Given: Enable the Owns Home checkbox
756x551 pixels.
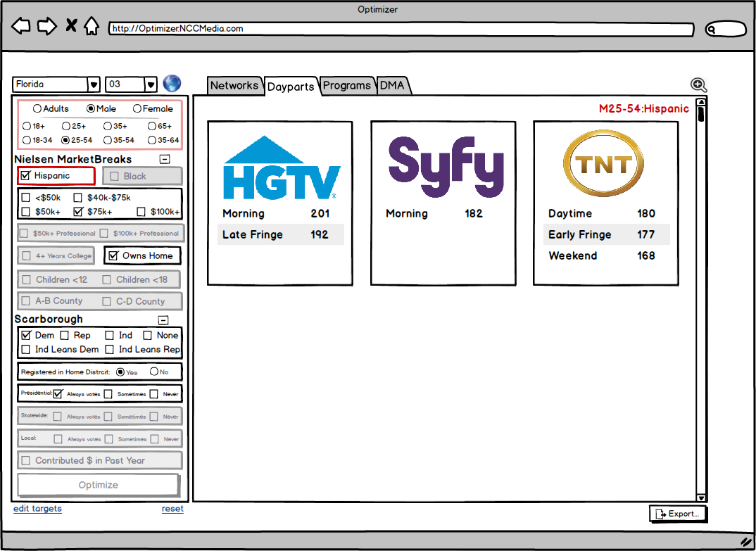Looking at the screenshot, I should click(114, 255).
